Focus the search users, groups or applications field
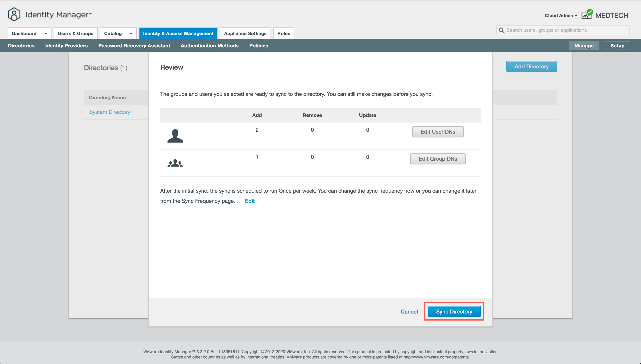Viewport: 641px width, 364px height. tap(565, 30)
